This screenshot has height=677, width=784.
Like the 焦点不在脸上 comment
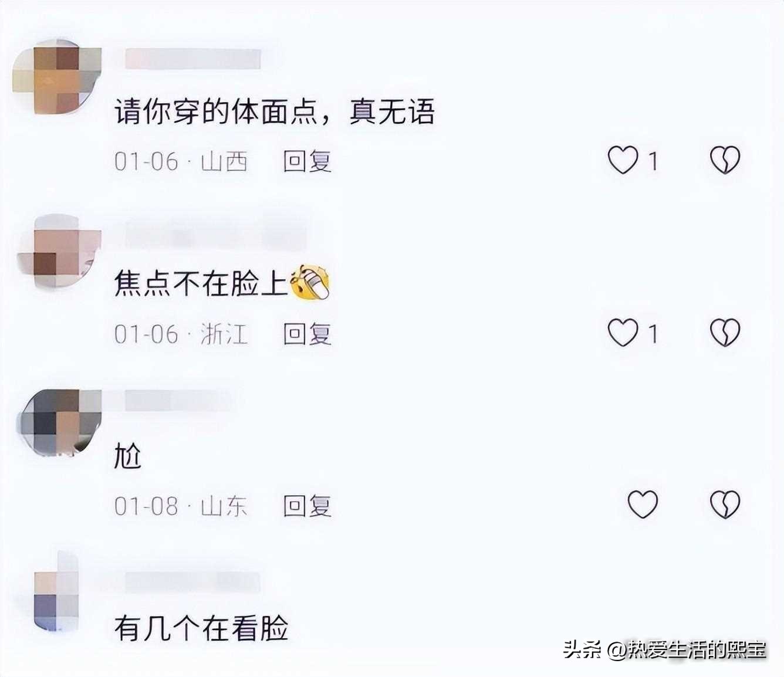[623, 333]
